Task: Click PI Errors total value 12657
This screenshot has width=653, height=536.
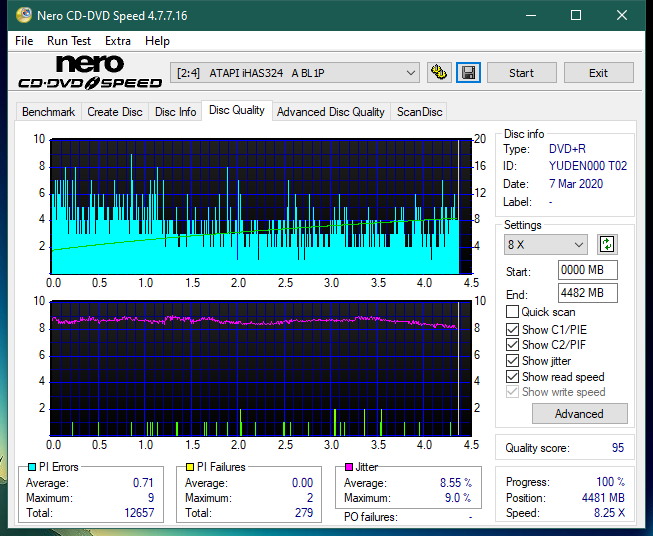Action: (x=139, y=513)
